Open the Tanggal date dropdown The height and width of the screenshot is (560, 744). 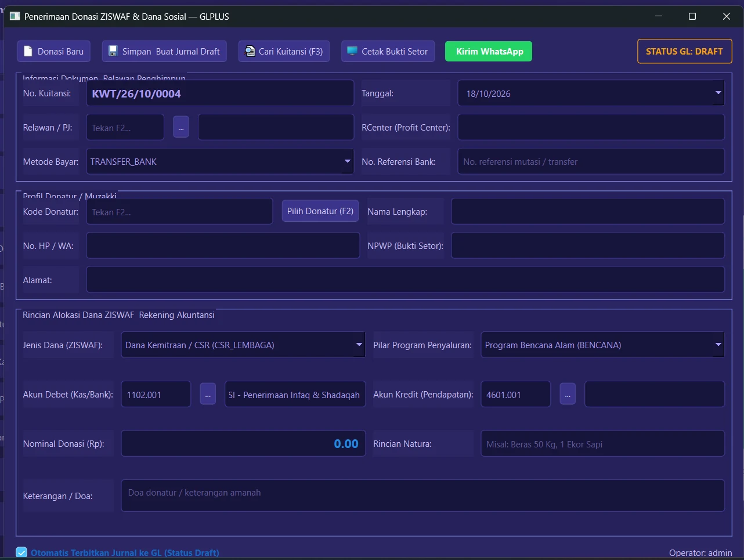click(718, 93)
